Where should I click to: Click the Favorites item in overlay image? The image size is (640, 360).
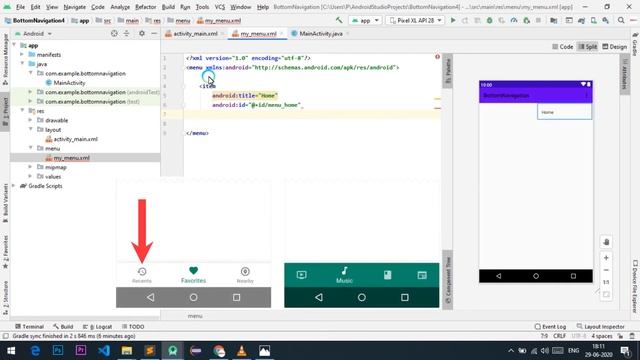[193, 275]
